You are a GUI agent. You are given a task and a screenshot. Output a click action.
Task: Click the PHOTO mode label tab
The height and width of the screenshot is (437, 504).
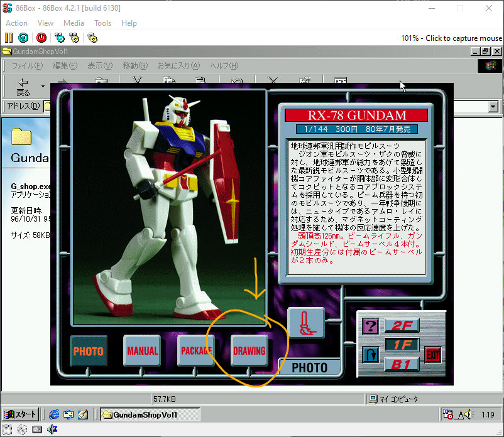tap(310, 368)
